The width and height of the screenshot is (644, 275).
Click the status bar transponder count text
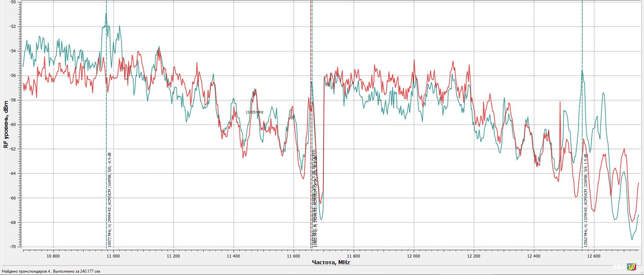coord(51,271)
